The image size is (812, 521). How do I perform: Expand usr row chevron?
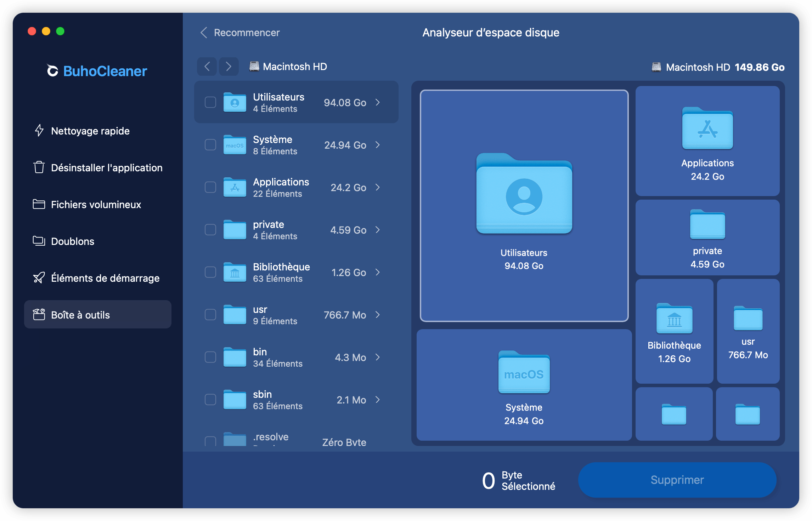point(378,315)
